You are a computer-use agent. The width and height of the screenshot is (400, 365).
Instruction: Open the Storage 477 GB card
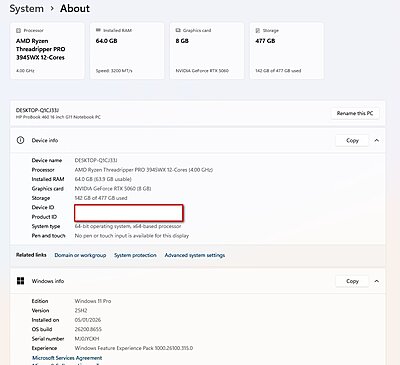click(x=287, y=51)
